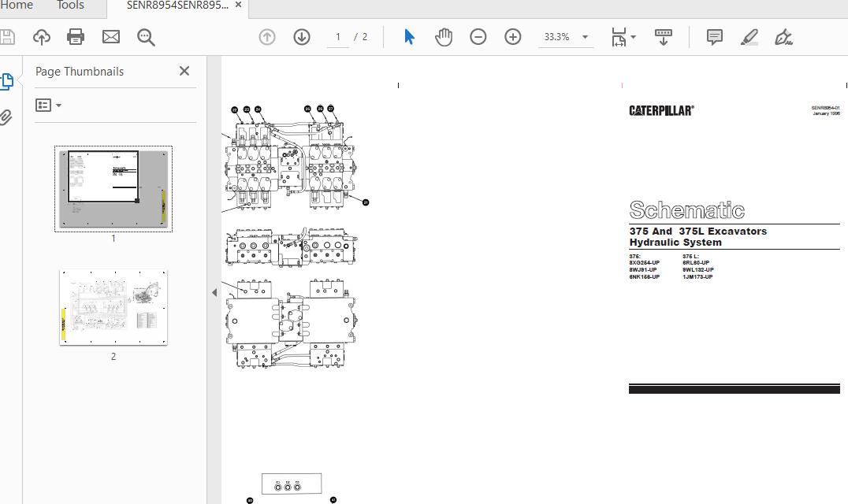Click thumbnail page label 1
The image size is (848, 504).
click(113, 239)
